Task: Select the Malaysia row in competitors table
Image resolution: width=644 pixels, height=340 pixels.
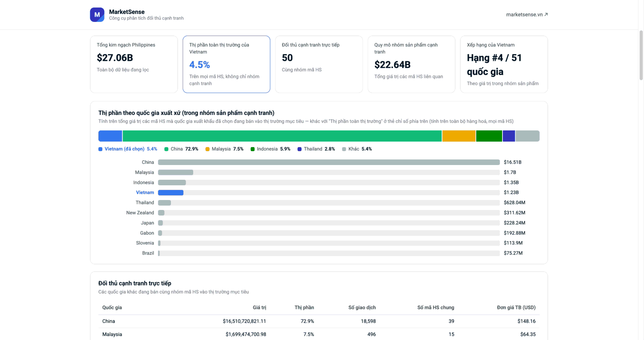Action: 319,334
